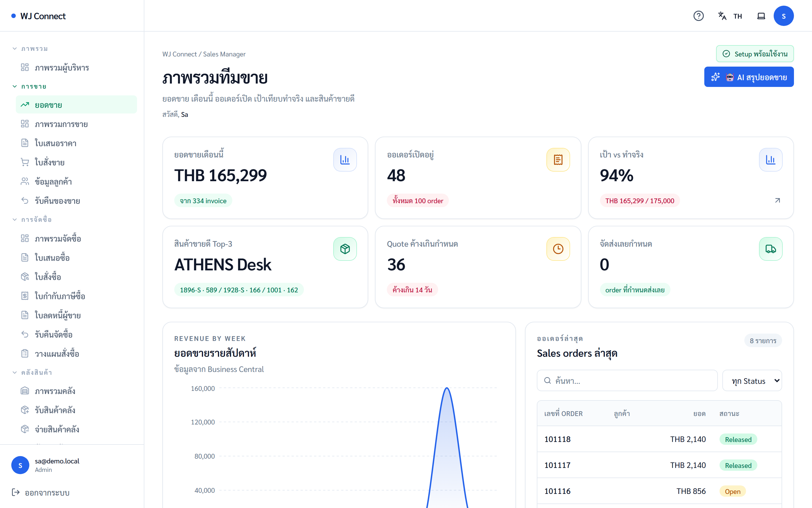Image resolution: width=812 pixels, height=508 pixels.
Task: Click the 8 รายการ count badge
Action: click(763, 341)
